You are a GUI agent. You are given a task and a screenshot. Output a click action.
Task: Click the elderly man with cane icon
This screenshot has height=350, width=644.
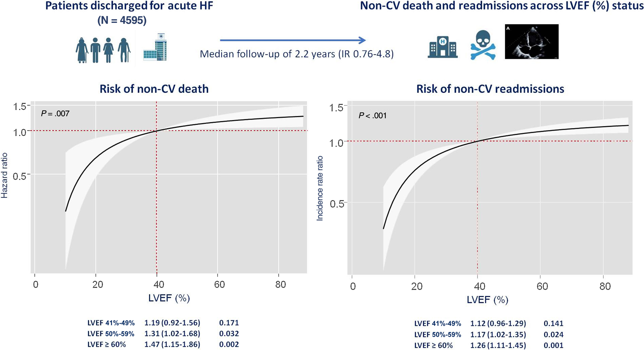(124, 50)
